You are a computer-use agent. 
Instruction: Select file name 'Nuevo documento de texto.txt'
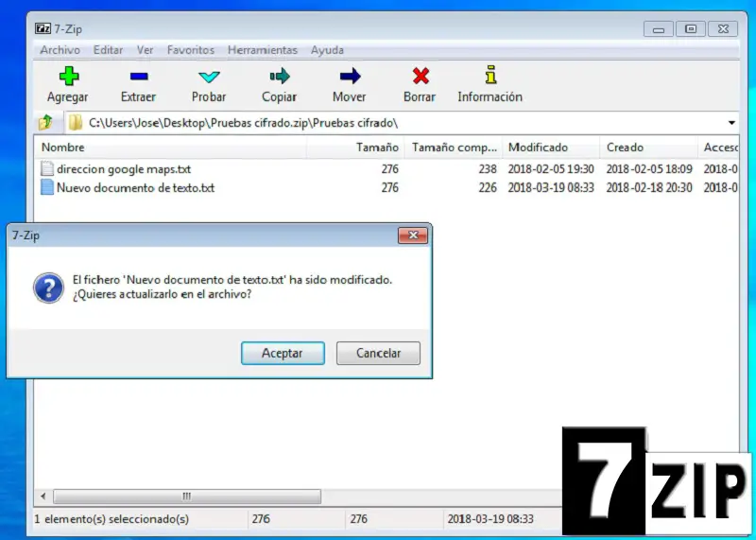(135, 187)
